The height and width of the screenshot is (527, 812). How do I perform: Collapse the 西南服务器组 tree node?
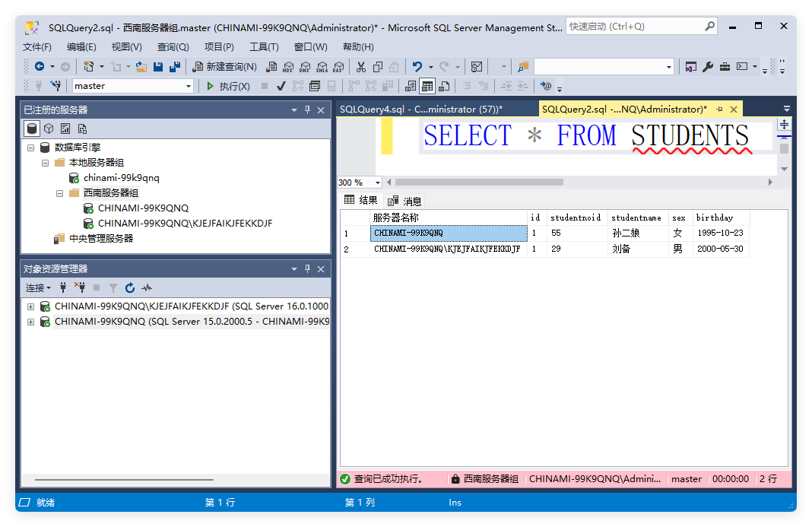tap(59, 193)
